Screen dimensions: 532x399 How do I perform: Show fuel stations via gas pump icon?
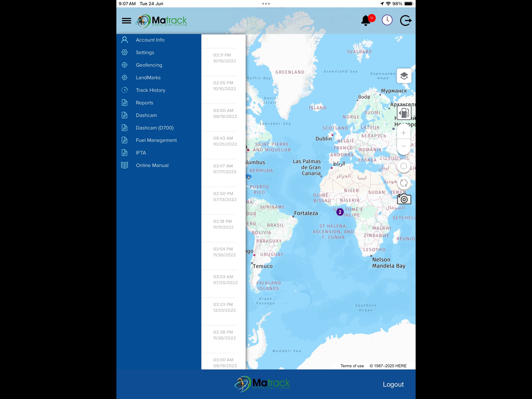coord(404,113)
